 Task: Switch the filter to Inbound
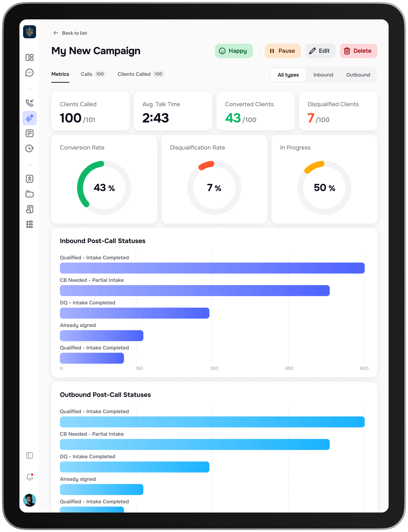click(x=323, y=75)
